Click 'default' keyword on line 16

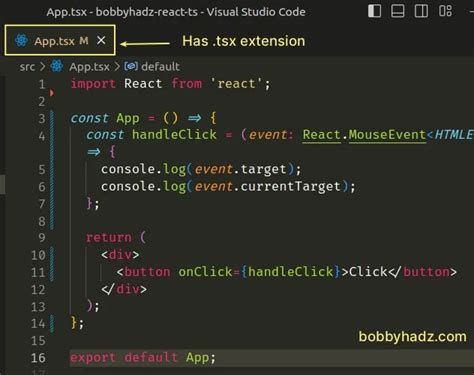point(151,357)
